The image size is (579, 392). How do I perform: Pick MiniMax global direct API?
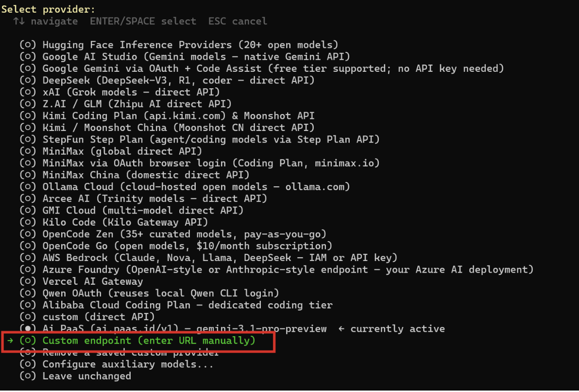111,151
